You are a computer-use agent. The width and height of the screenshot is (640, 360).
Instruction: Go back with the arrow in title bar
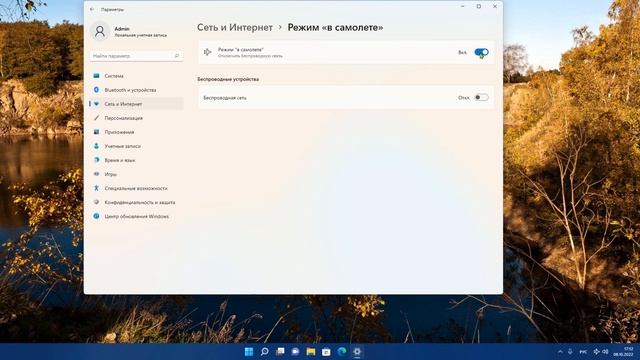pos(92,9)
